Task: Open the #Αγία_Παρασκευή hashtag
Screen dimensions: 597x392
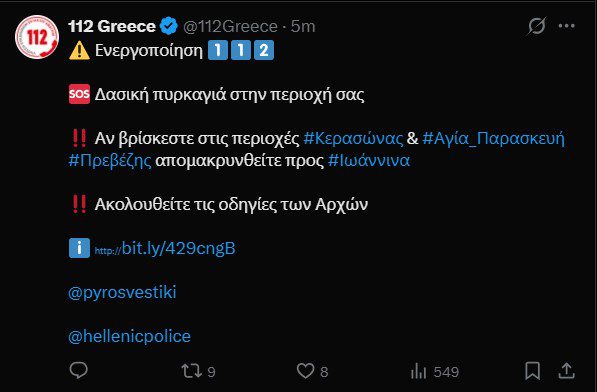Action: click(493, 139)
